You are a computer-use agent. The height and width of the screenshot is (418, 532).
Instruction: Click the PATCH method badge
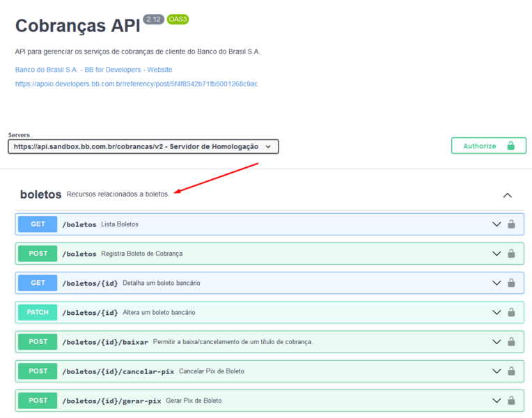tap(38, 312)
